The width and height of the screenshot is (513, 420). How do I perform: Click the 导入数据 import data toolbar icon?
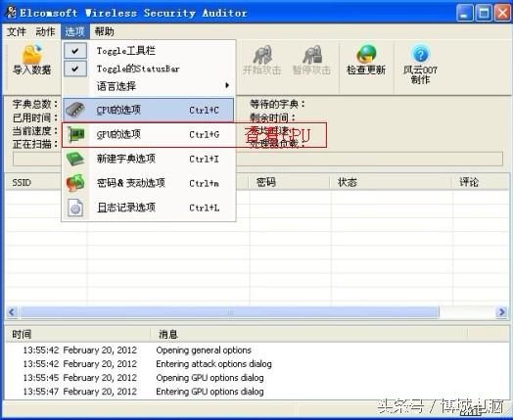coord(31,55)
